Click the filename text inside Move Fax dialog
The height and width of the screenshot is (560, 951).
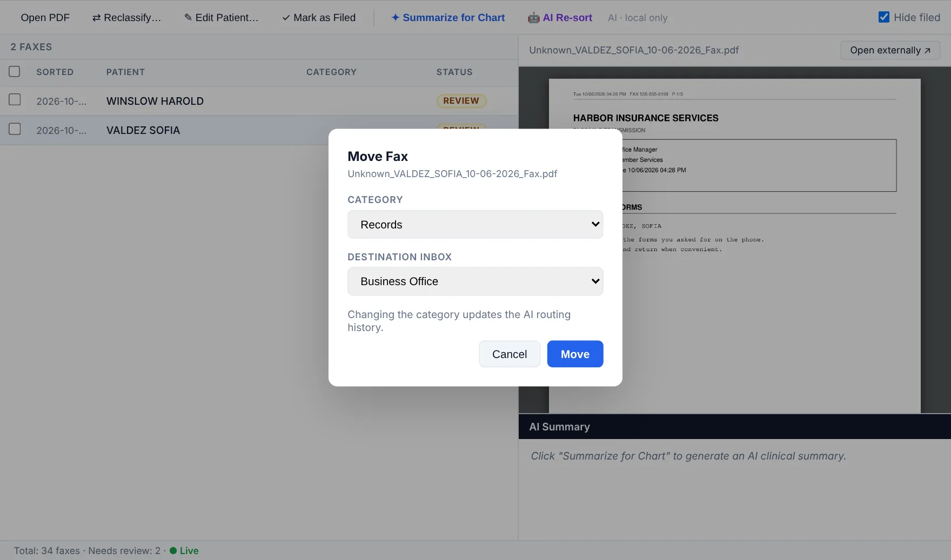[x=452, y=173]
